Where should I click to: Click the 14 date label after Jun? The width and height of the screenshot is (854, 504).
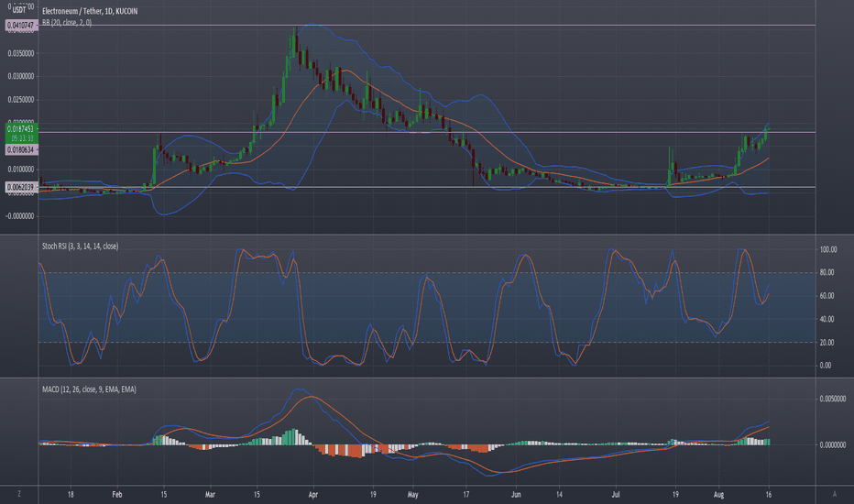pyautogui.click(x=559, y=495)
